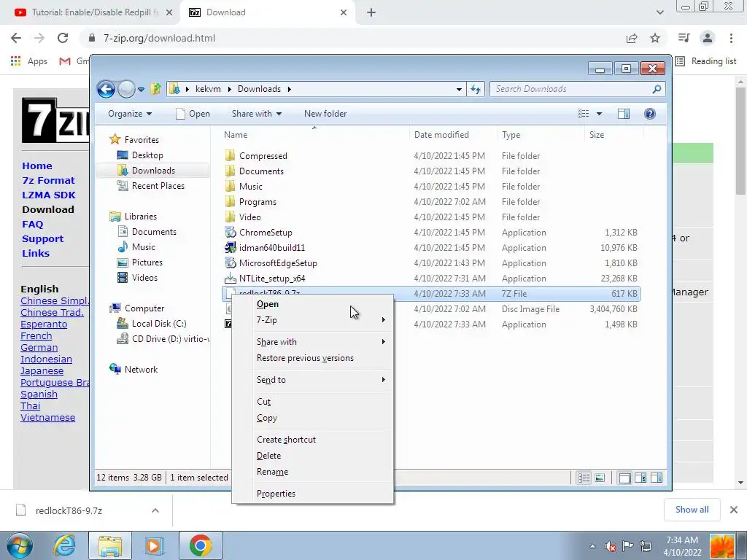Click the refresh icon beside address bar

[x=476, y=89]
